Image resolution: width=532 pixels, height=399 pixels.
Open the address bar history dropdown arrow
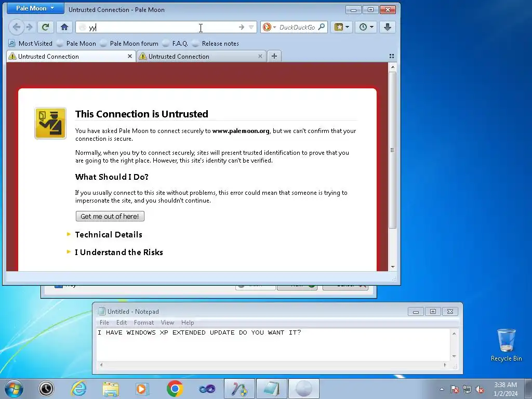tap(251, 27)
